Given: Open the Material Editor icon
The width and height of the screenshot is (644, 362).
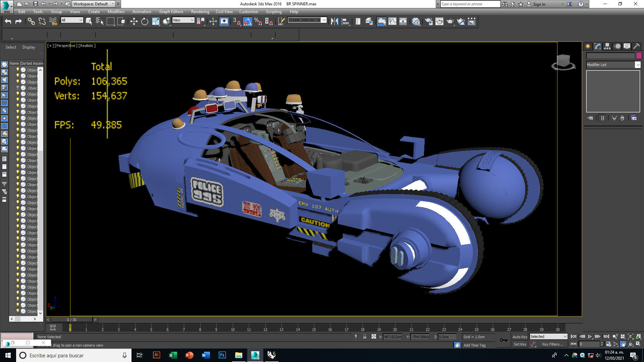Looking at the screenshot, I should [416, 21].
